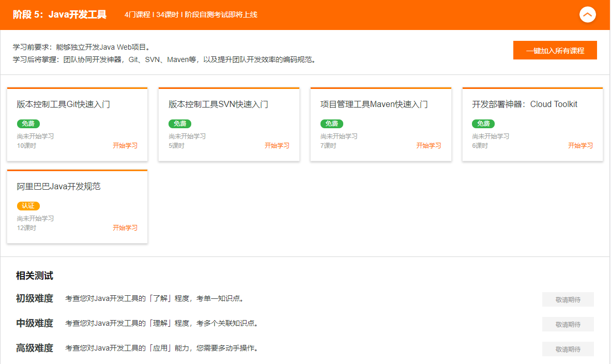Click the 12课时 label on Java开发规范 card

pos(26,228)
